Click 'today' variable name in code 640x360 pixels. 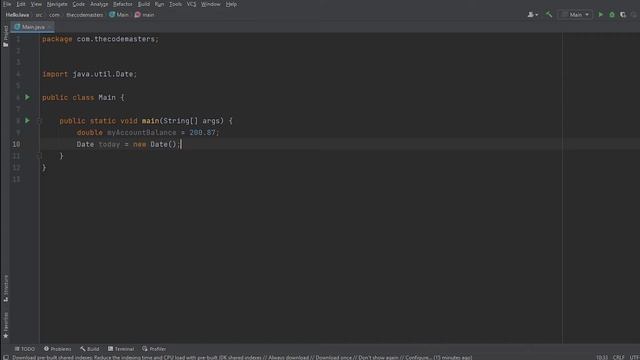point(109,144)
